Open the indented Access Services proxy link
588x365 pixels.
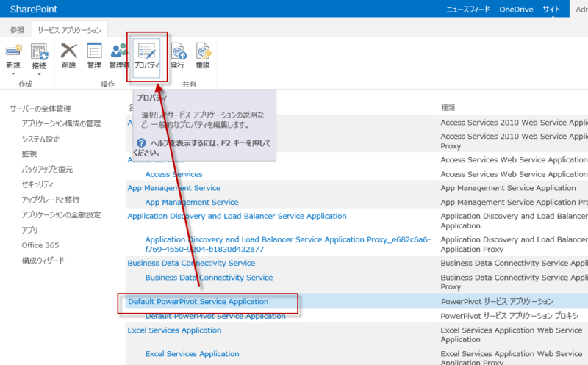(174, 174)
